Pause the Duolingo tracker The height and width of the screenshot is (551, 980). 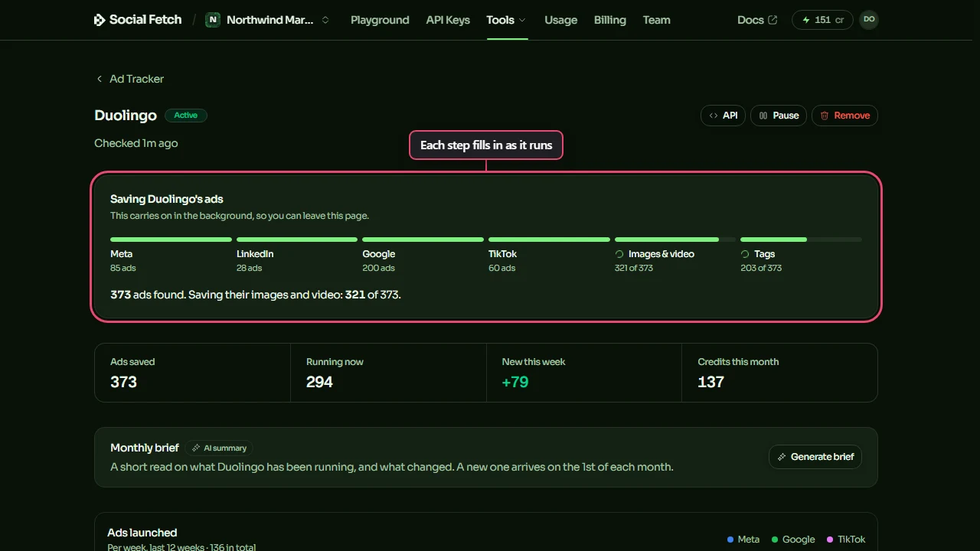pyautogui.click(x=779, y=116)
